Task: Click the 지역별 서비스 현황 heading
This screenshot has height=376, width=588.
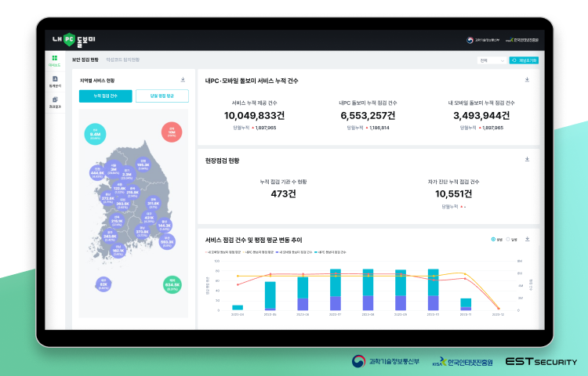Action: [97, 81]
